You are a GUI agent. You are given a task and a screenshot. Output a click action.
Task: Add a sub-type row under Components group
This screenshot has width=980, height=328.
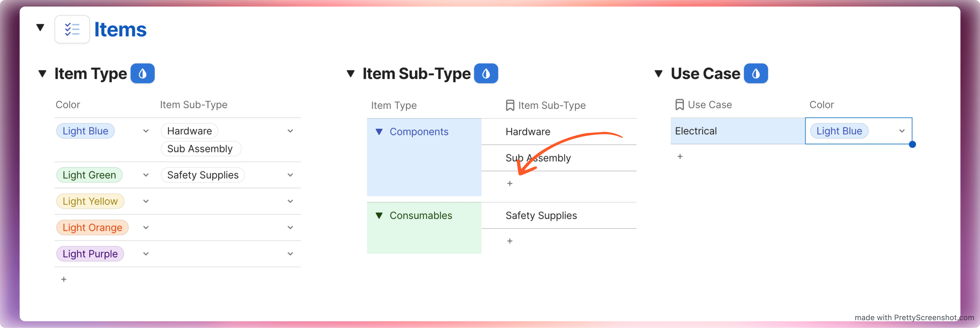click(510, 183)
